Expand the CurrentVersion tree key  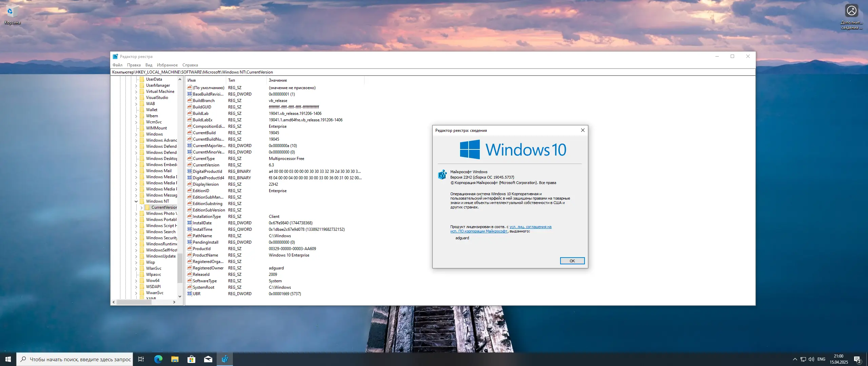point(142,207)
